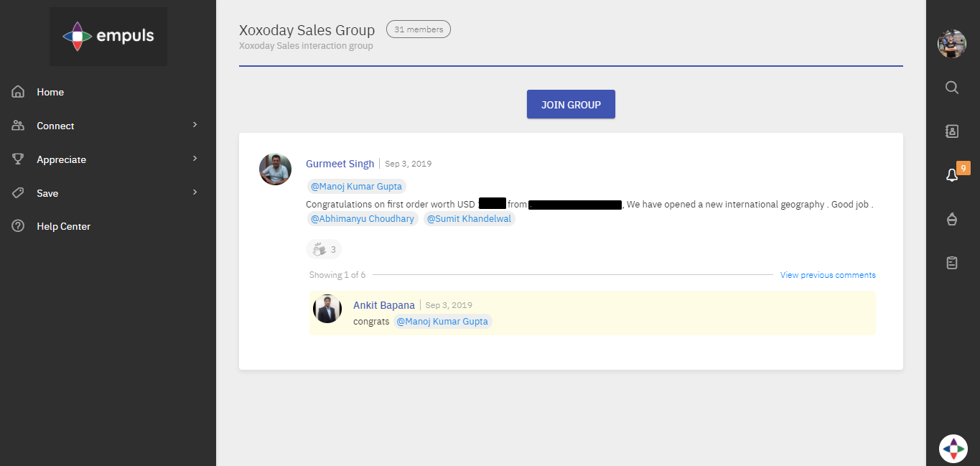The image size is (980, 466).
Task: Click the @Manoj Kumar Gupta mention in post
Action: click(356, 187)
